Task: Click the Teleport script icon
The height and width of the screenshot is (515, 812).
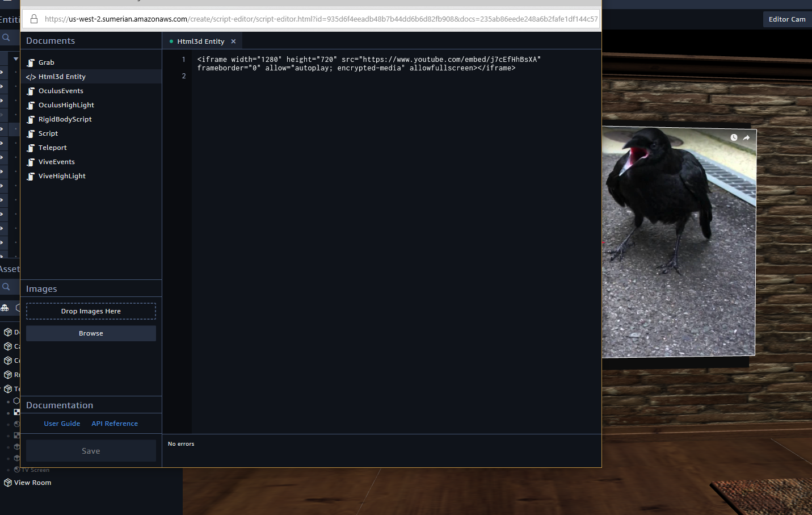Action: point(31,148)
